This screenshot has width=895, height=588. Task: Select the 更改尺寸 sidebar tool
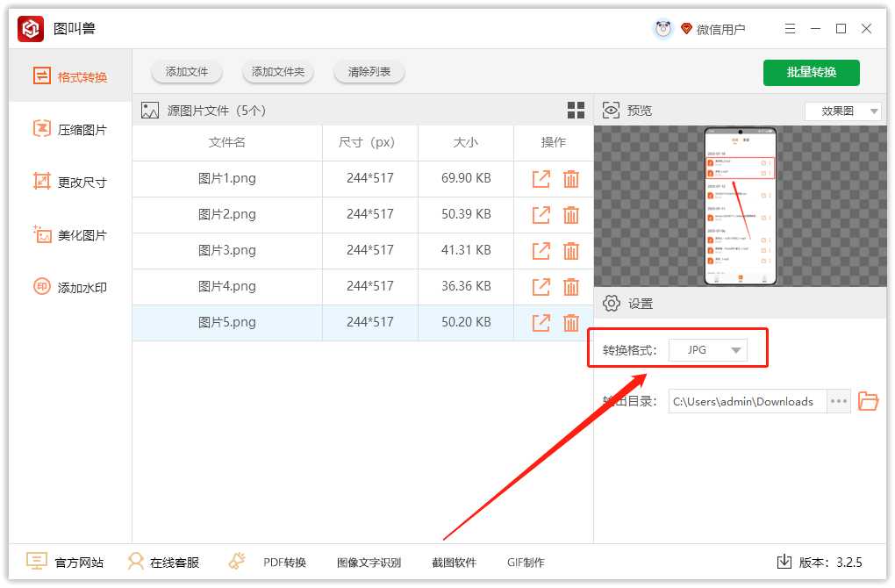[x=69, y=182]
